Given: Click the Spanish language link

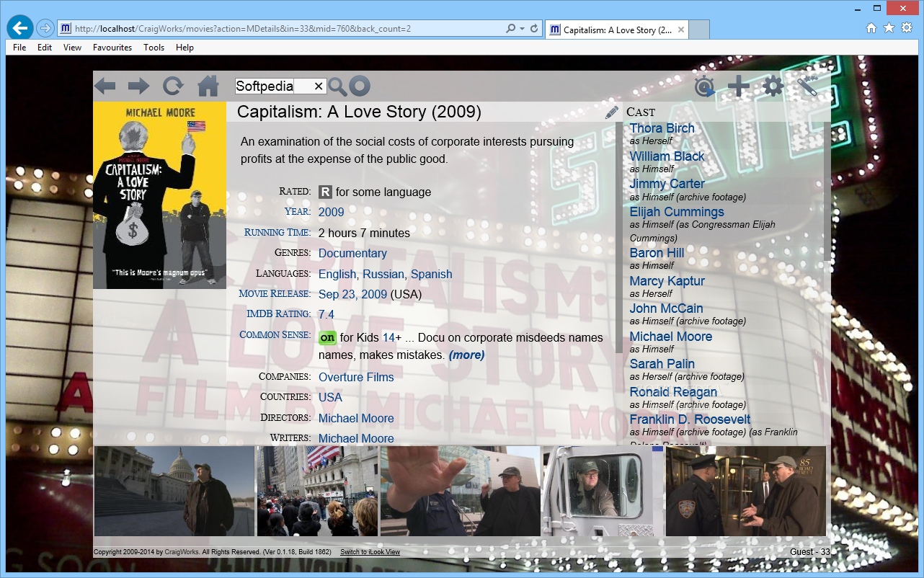Looking at the screenshot, I should [x=432, y=274].
